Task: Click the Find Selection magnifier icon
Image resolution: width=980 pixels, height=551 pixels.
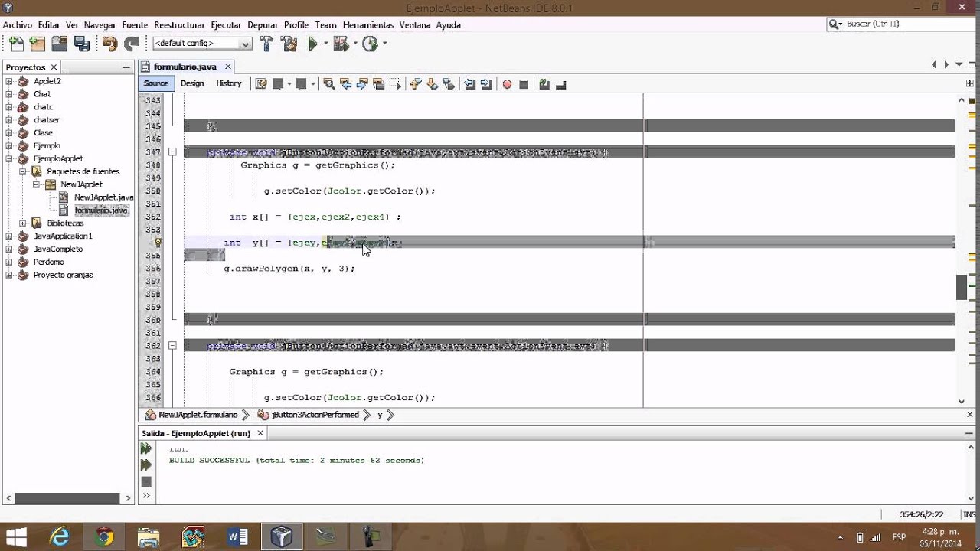Action: tap(329, 83)
